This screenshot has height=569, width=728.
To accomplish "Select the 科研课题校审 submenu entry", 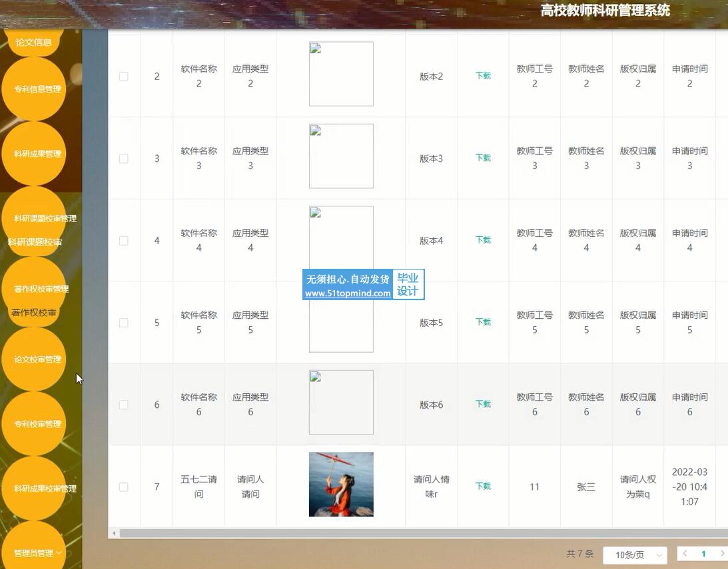I will pyautogui.click(x=35, y=242).
